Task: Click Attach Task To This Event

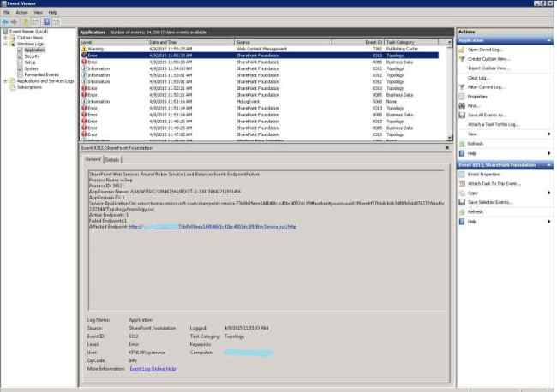Action: pos(494,183)
